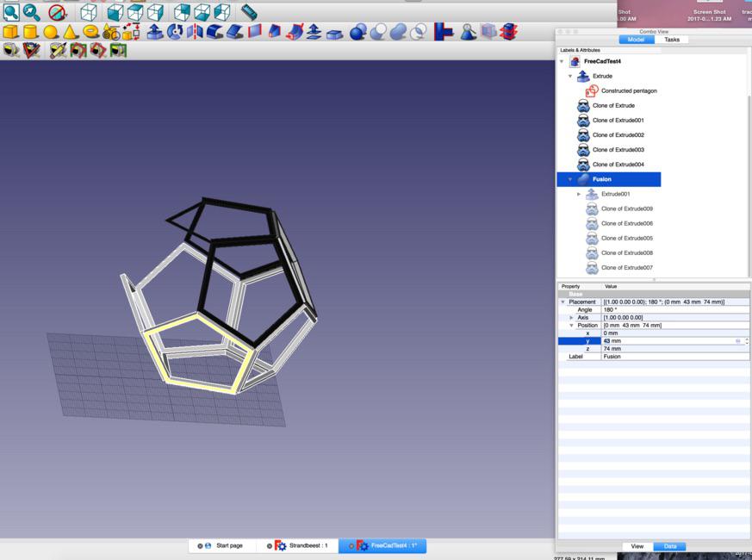Click the y value stepper arrows
The image size is (752, 560).
[746, 341]
